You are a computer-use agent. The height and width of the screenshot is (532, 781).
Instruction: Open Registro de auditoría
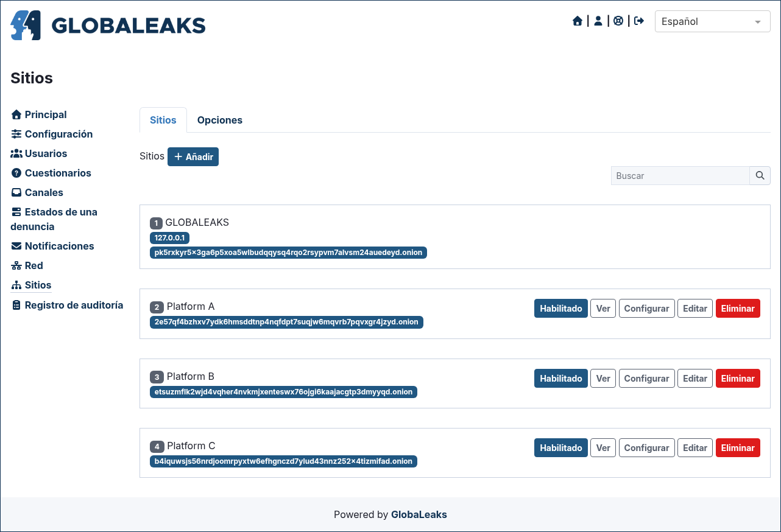pos(67,305)
